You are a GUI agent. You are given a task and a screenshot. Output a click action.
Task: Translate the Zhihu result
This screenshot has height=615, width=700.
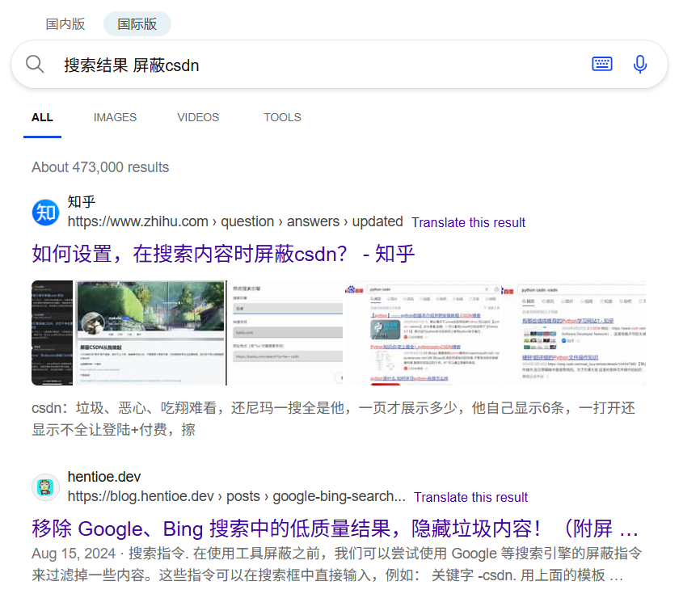coord(468,221)
